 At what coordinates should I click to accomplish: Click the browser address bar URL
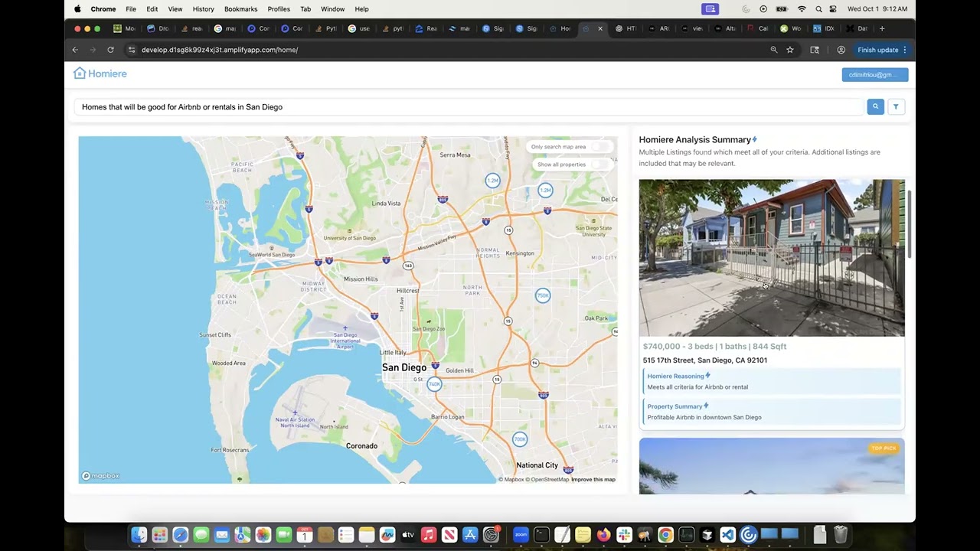click(220, 50)
